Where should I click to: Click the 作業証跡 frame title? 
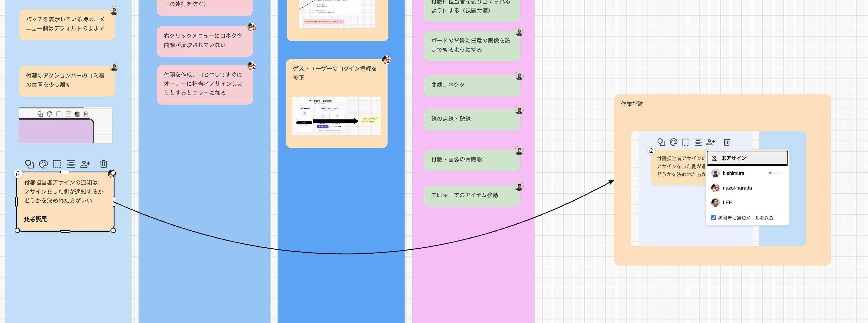coord(632,104)
